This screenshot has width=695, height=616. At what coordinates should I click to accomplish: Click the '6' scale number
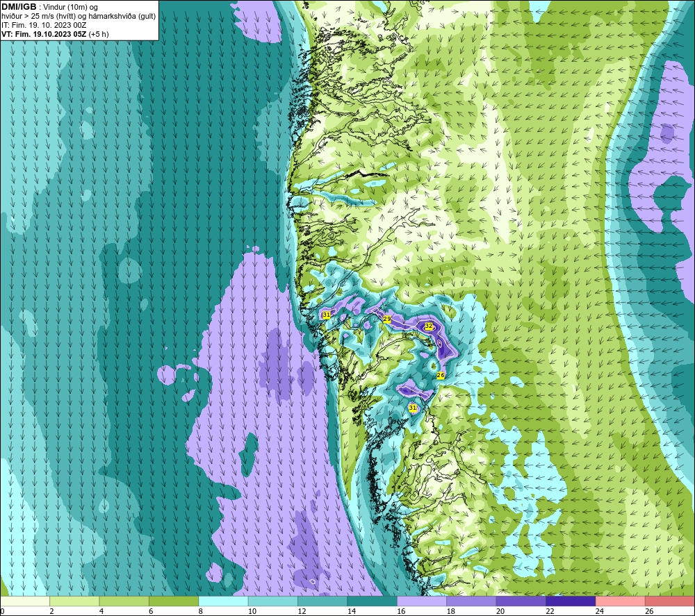coord(151,611)
